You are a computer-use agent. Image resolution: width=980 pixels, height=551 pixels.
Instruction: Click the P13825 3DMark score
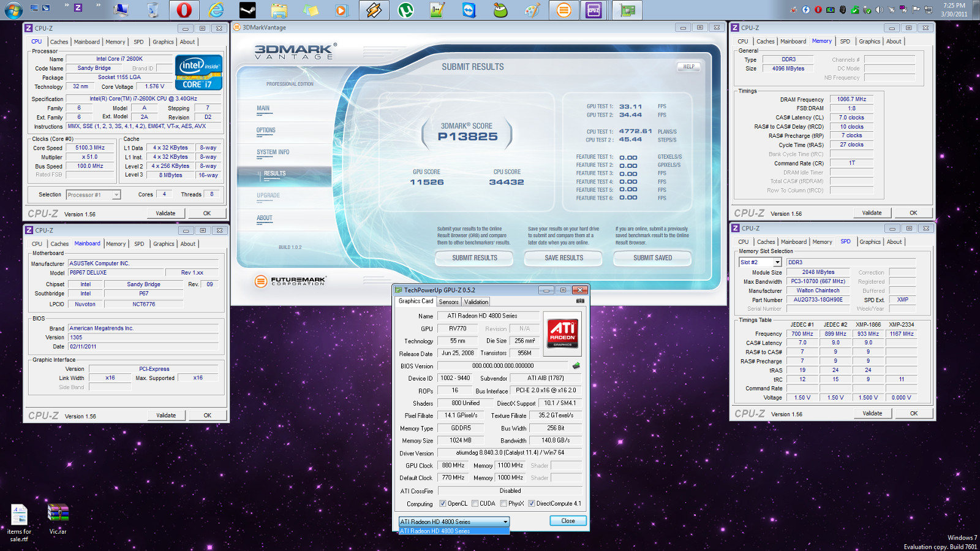pos(467,137)
